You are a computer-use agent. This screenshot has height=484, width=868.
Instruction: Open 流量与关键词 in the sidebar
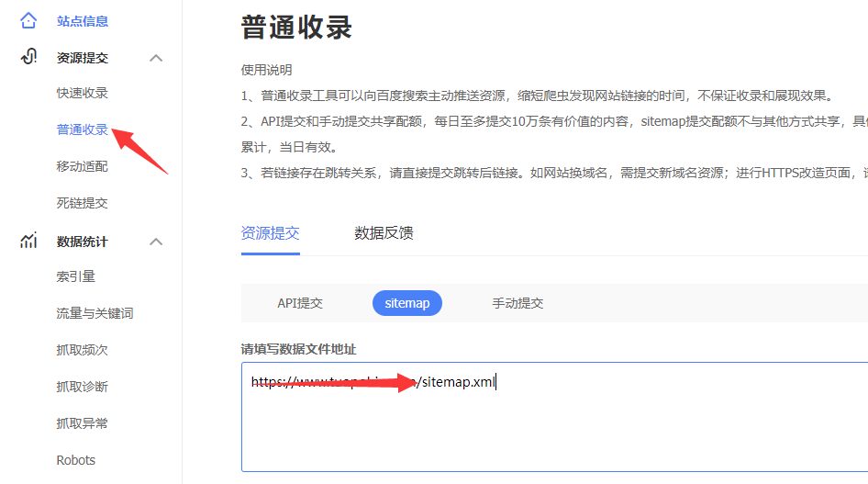click(95, 313)
